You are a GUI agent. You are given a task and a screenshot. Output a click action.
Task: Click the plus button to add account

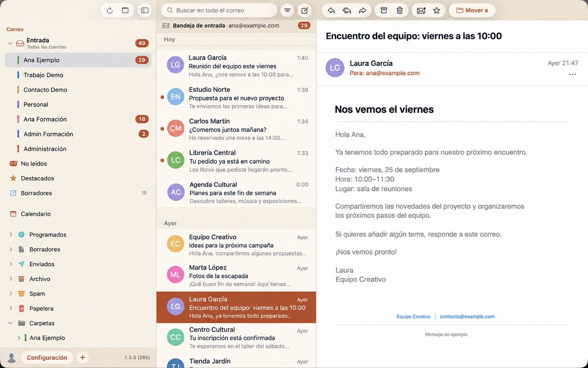point(82,358)
